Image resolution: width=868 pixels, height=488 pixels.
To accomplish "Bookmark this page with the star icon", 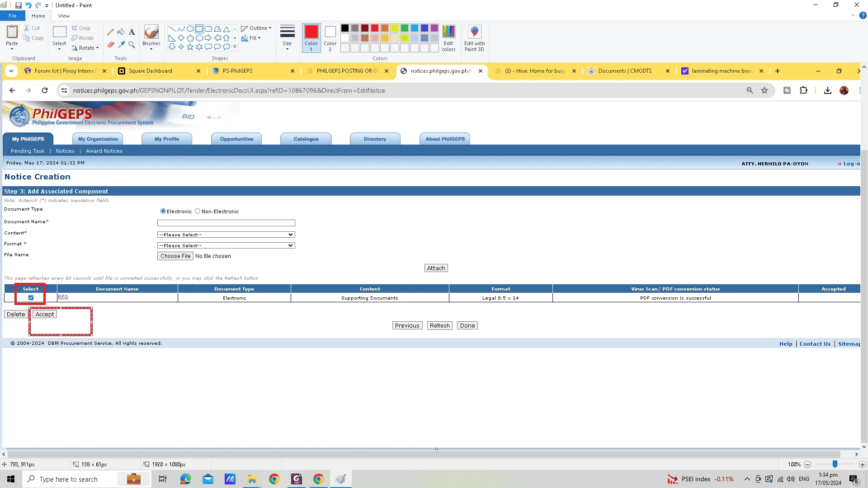I will [764, 90].
